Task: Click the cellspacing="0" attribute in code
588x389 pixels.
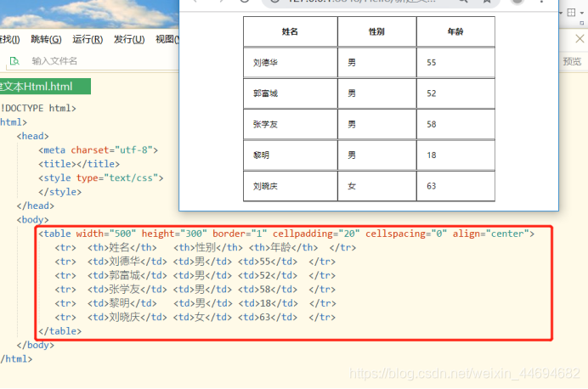Action: point(406,234)
